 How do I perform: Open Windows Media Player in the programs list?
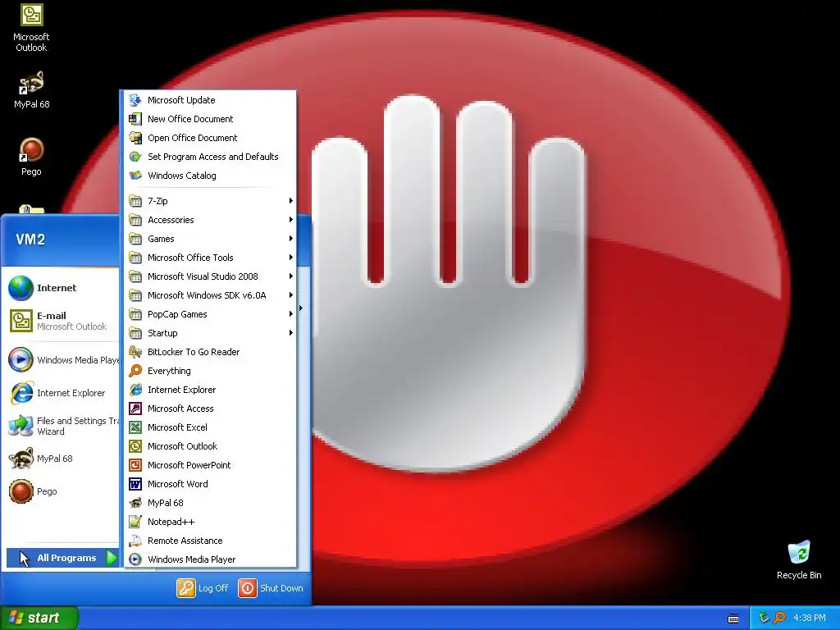click(x=210, y=559)
